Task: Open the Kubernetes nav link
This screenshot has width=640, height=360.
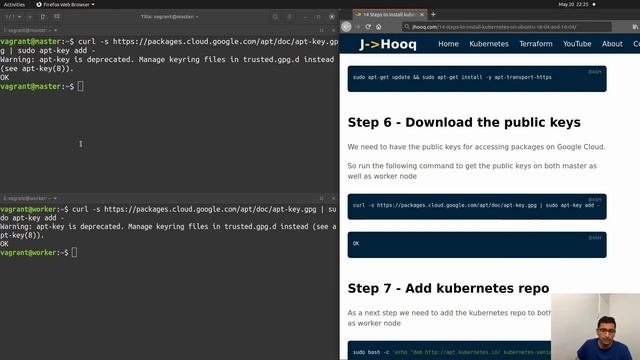Action: coord(489,44)
